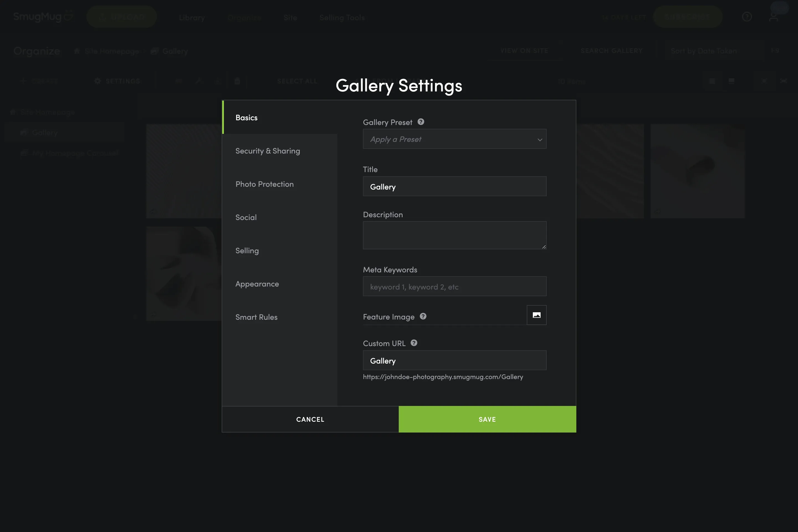Click the SmugMug logo
Image resolution: width=798 pixels, height=532 pixels.
(43, 16)
